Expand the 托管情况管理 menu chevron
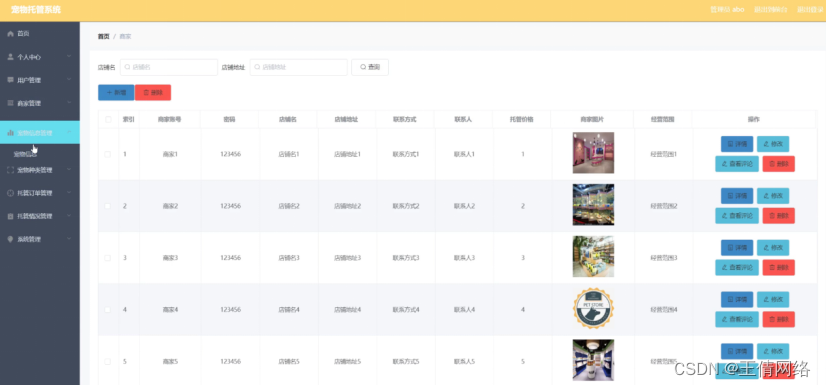The height and width of the screenshot is (387, 826). 69,216
